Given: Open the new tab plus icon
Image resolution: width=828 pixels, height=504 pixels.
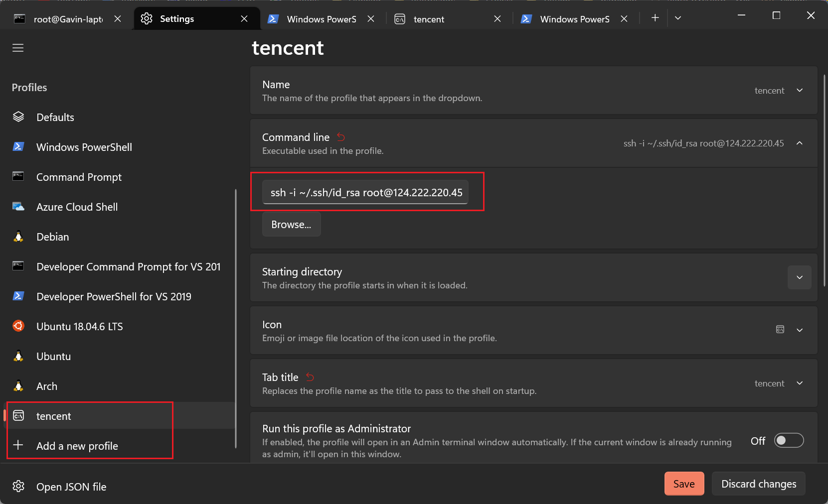Looking at the screenshot, I should pos(655,18).
